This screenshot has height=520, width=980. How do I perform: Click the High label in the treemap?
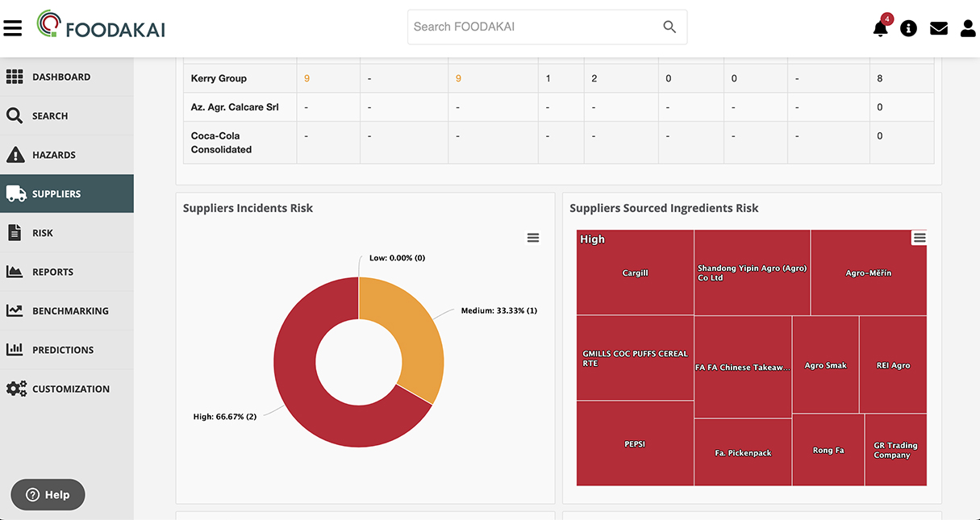pos(592,239)
